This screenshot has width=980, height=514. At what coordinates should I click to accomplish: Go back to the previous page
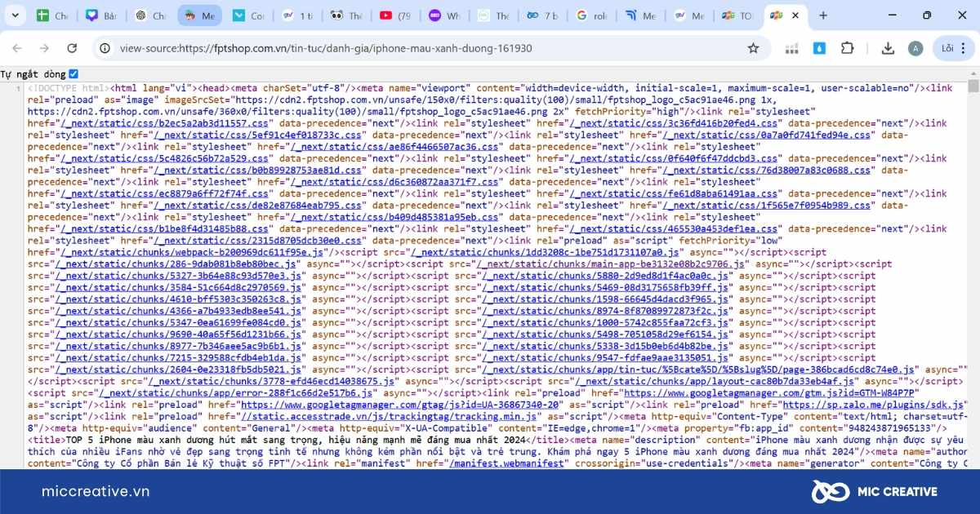pyautogui.click(x=17, y=48)
